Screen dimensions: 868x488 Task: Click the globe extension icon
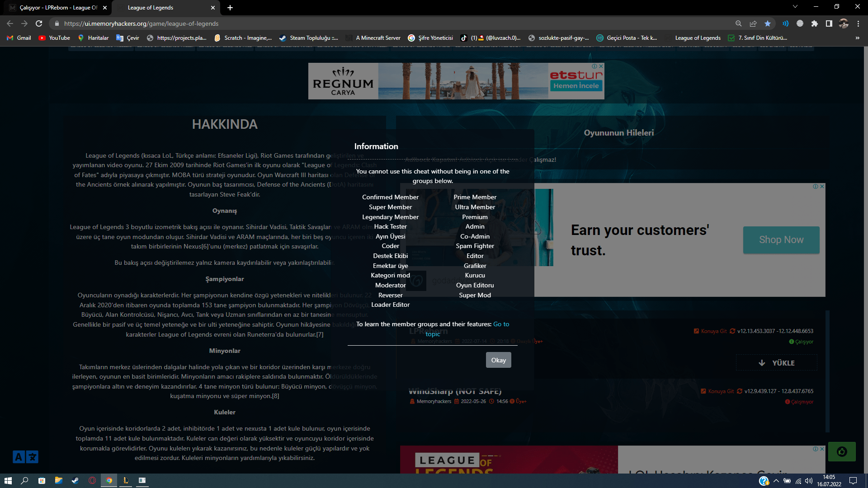click(x=800, y=23)
